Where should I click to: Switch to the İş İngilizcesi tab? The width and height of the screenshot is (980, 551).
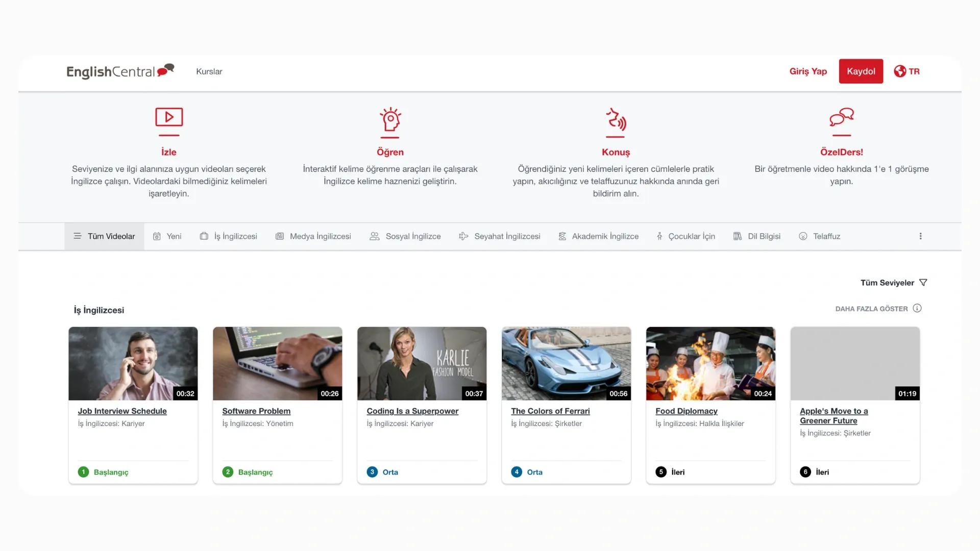(x=228, y=236)
